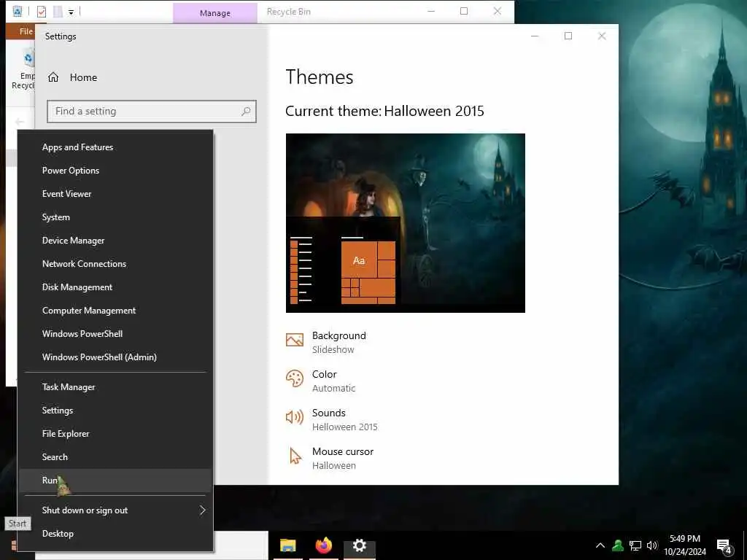The width and height of the screenshot is (747, 560).
Task: Maximize the Recycle Bin window
Action: [x=464, y=11]
